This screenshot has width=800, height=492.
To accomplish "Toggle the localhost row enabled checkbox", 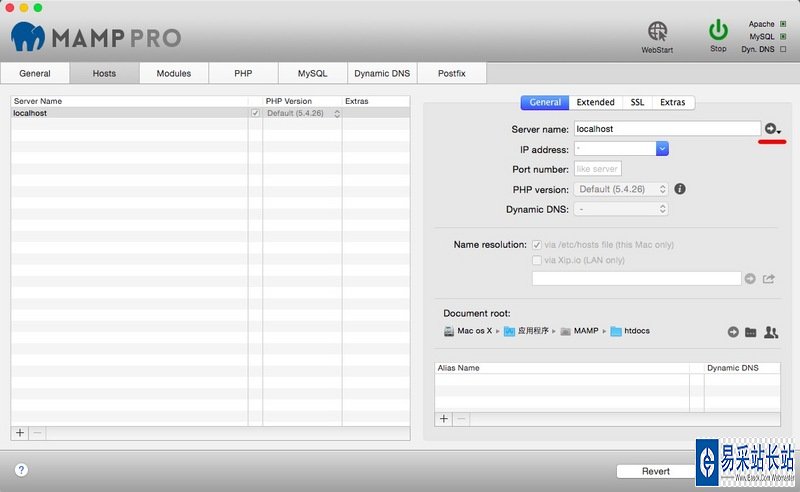I will tap(255, 113).
